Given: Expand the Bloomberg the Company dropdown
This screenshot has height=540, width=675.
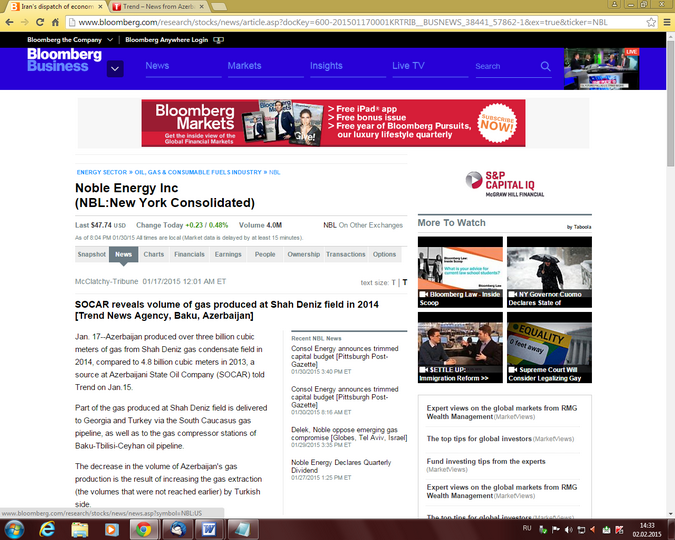Looking at the screenshot, I should 70,40.
